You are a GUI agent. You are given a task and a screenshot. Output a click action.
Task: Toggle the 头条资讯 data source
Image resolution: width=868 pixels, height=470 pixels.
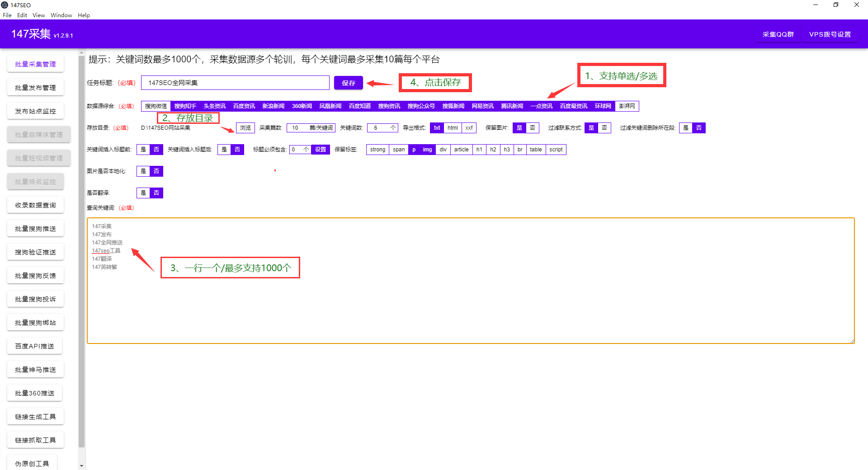pyautogui.click(x=215, y=106)
